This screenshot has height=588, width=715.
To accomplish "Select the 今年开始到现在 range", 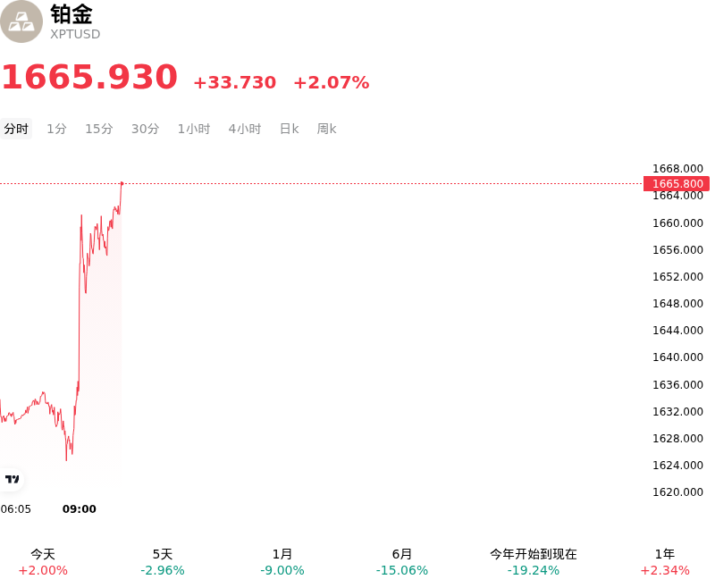I will point(533,562).
